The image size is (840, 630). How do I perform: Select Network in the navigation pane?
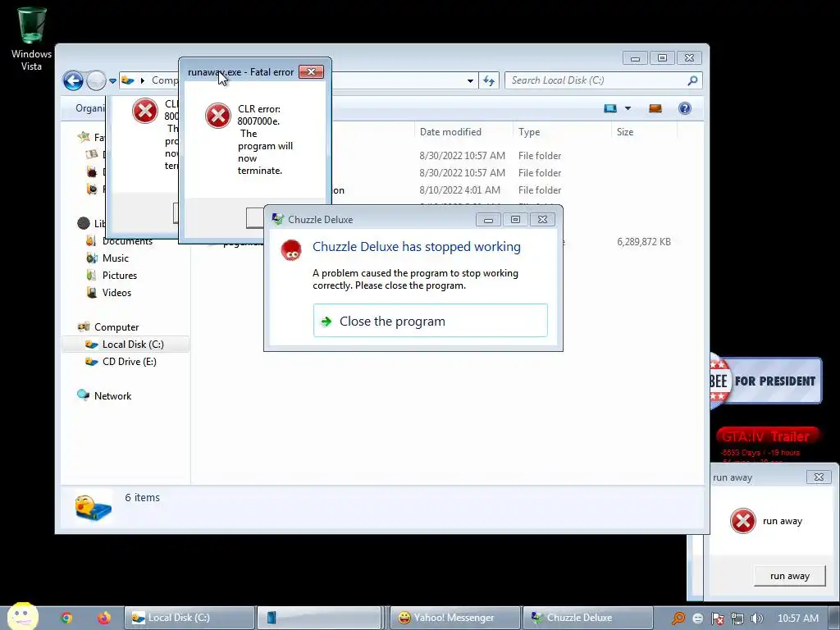point(112,396)
